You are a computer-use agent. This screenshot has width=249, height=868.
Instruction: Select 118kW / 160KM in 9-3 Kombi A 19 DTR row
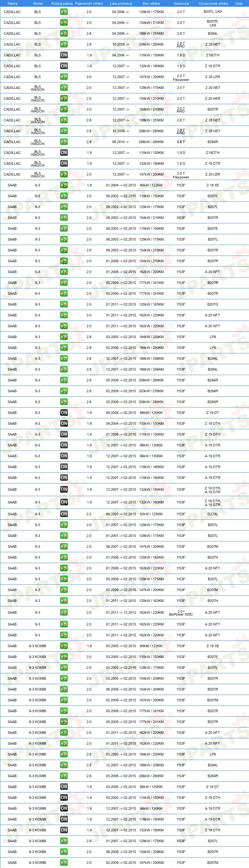[151, 819]
